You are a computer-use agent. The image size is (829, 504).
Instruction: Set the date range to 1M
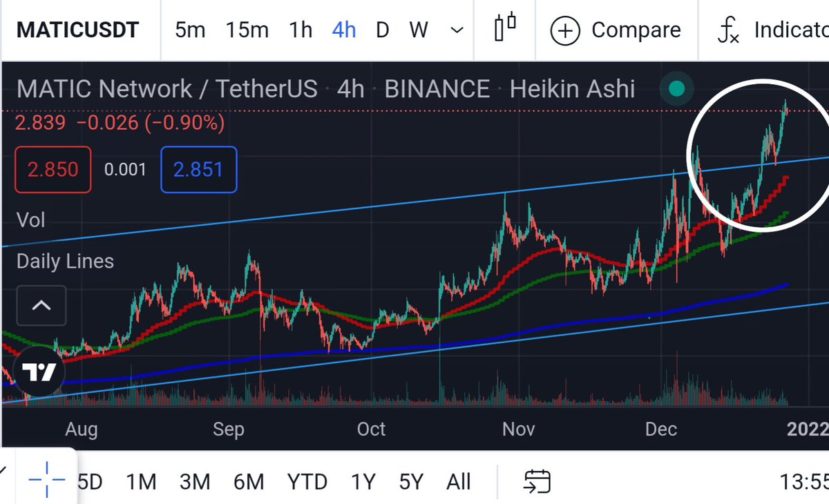[x=141, y=481]
